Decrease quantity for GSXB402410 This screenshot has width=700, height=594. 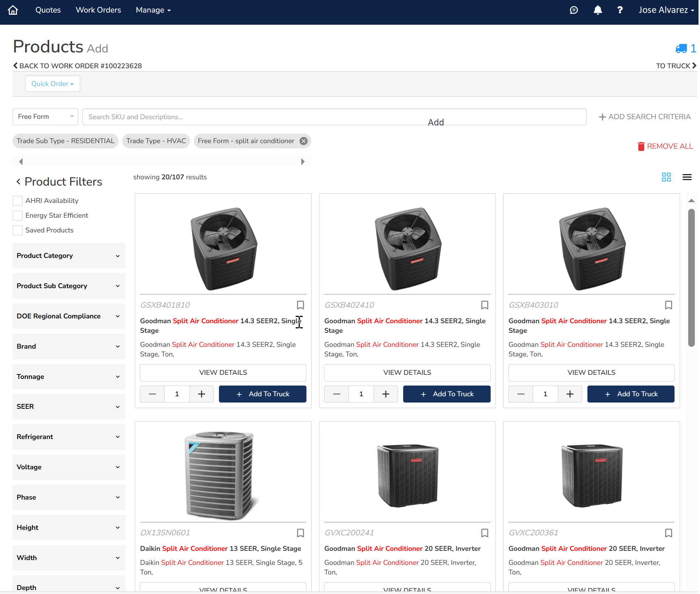coord(336,394)
